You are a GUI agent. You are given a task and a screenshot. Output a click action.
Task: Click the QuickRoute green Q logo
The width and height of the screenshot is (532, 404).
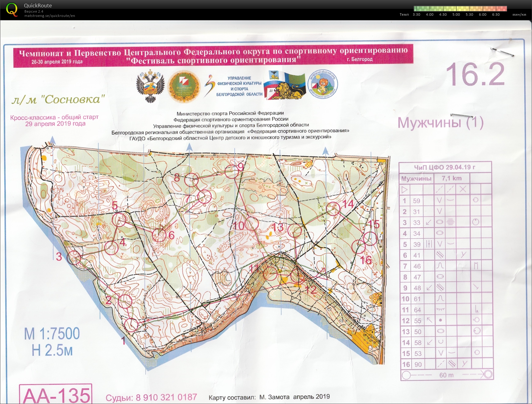pos(12,10)
